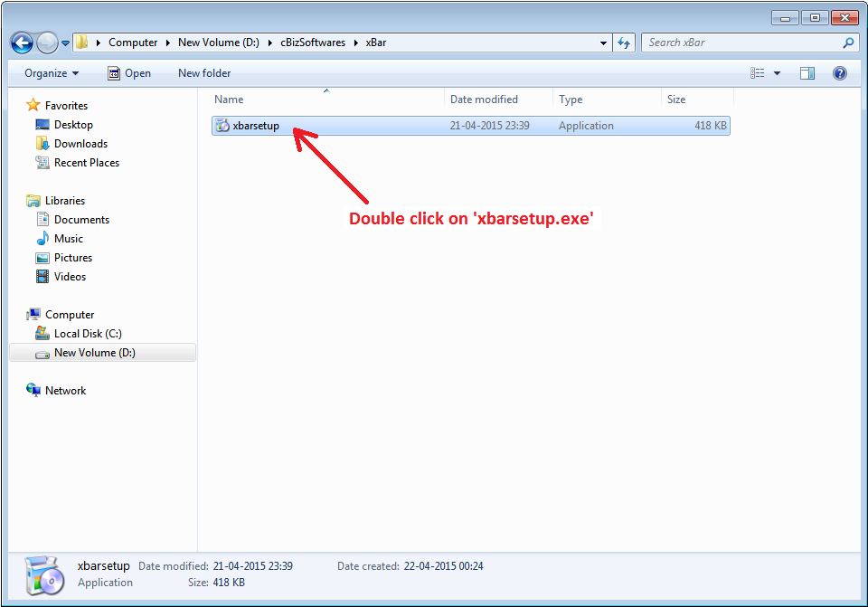Create a New folder

pos(204,73)
